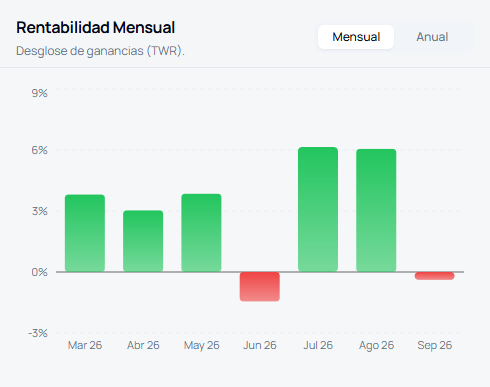Select the Mar 26 green bar
The image size is (490, 387).
85,233
